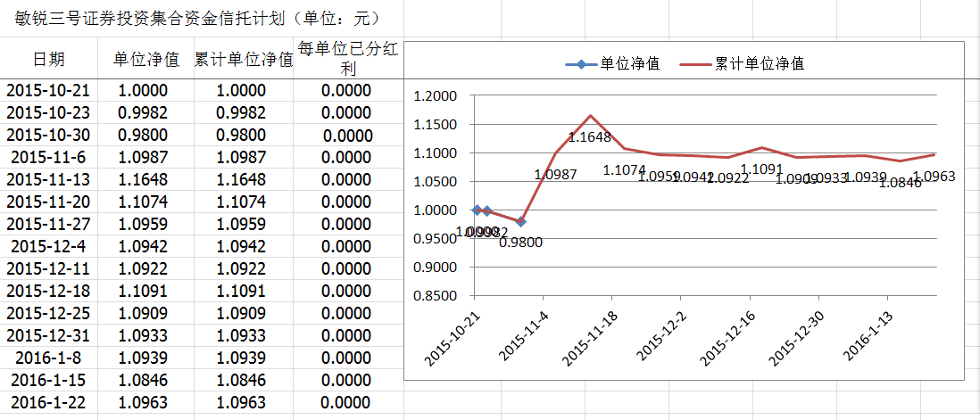
Task: Click the blue diamond data point near 0.9800
Action: [521, 221]
